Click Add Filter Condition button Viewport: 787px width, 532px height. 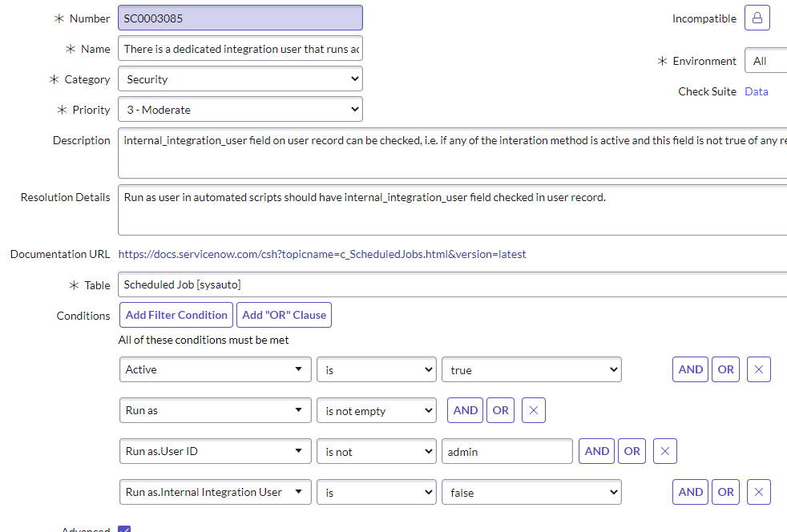pyautogui.click(x=176, y=315)
